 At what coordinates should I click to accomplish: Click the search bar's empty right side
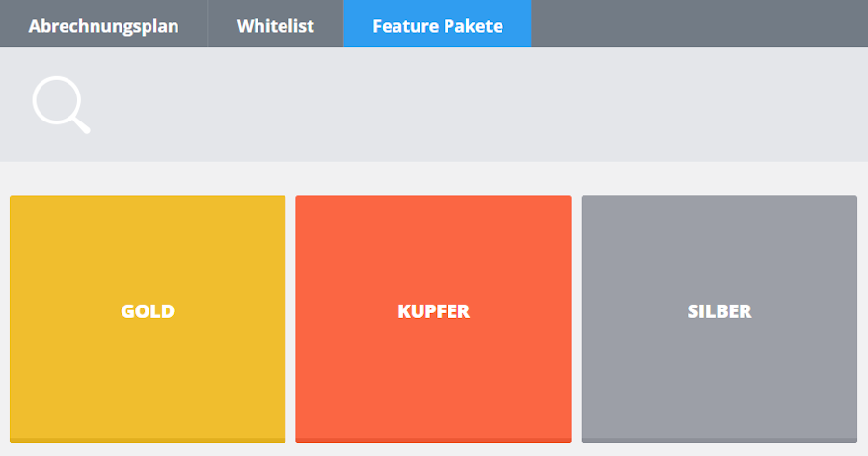coord(723,104)
